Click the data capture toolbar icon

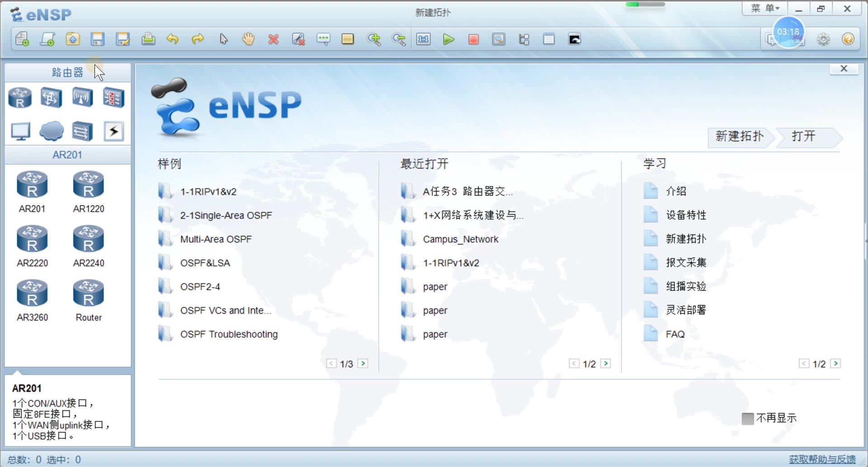click(499, 39)
